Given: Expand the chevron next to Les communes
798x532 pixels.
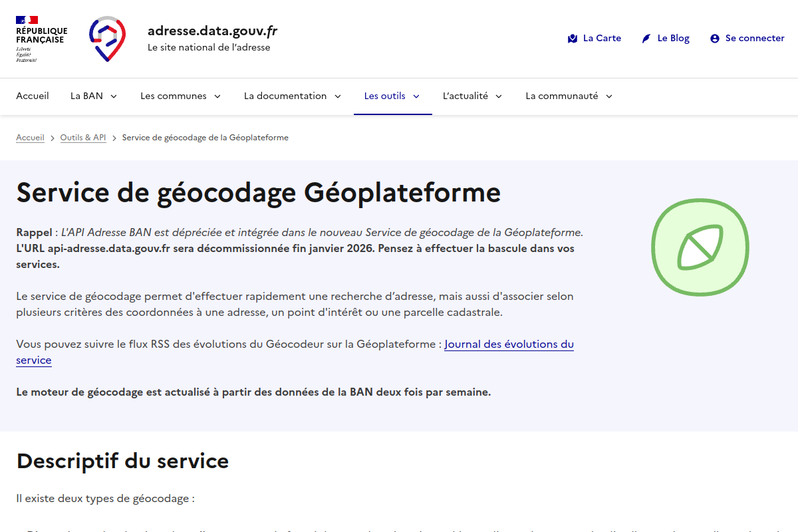Looking at the screenshot, I should (217, 96).
